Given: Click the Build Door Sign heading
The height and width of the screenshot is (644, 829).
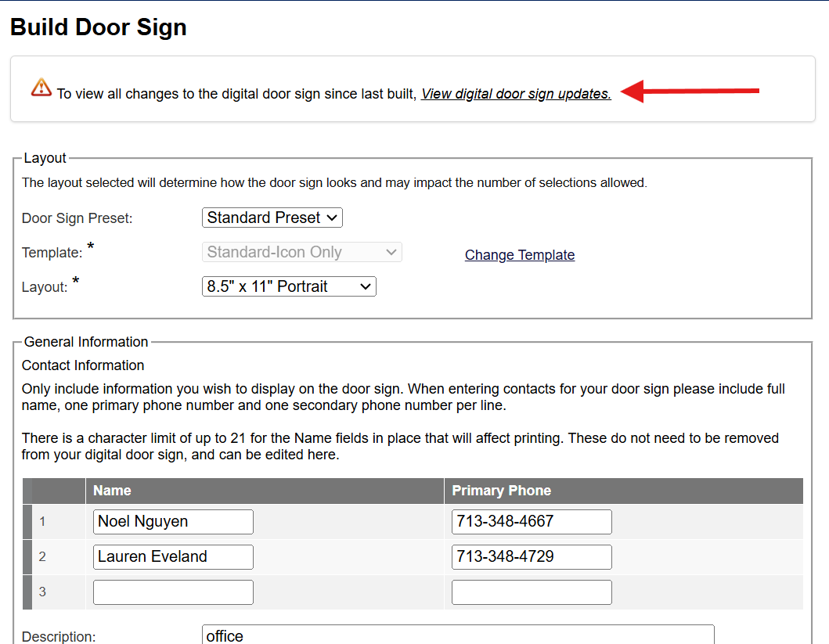Looking at the screenshot, I should click(99, 27).
